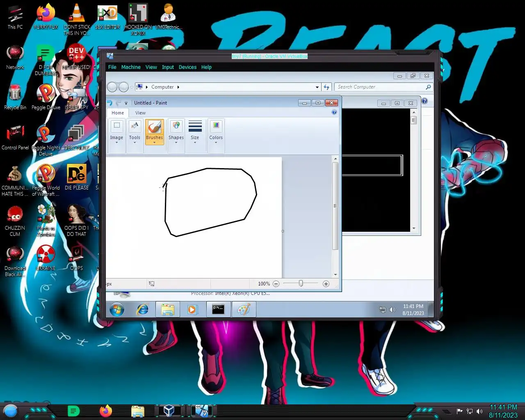The image size is (525, 420).
Task: Click the Windows 7 Start orb inside the VM
Action: tap(117, 310)
